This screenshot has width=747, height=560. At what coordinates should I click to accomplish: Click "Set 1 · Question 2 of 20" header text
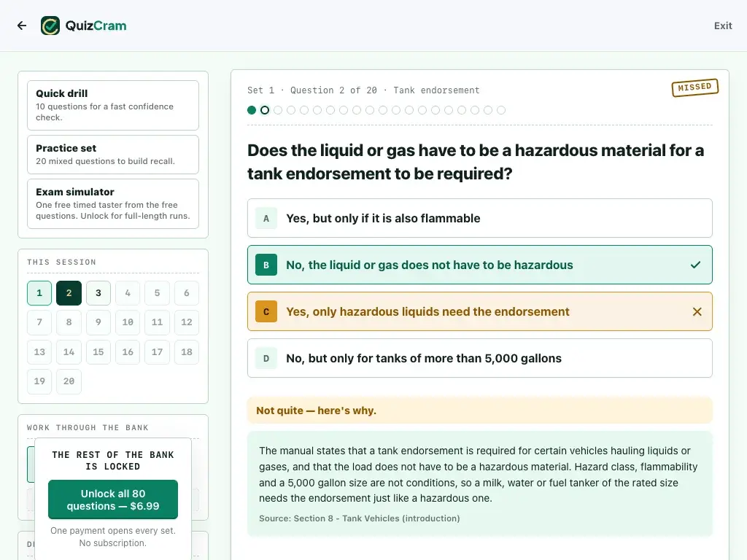pos(312,90)
